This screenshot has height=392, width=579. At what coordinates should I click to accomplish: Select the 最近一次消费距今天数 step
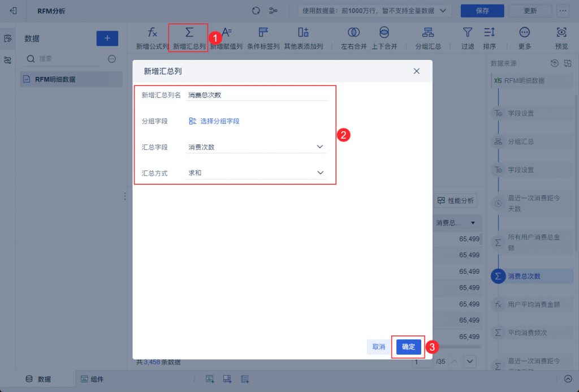pos(532,203)
